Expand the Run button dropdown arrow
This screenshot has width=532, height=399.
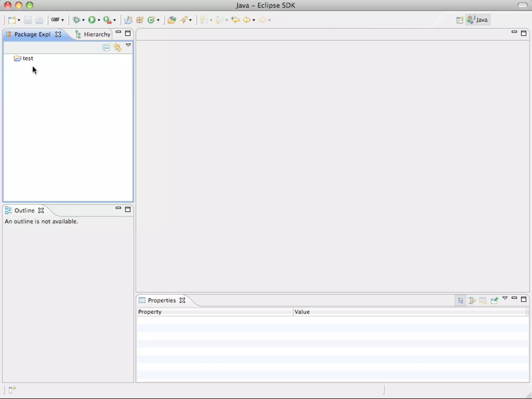pos(99,20)
